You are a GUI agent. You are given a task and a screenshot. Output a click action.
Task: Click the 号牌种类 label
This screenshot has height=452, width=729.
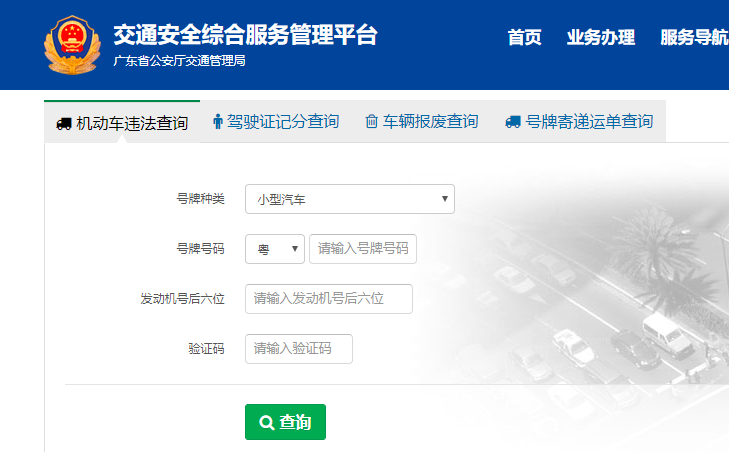point(200,199)
